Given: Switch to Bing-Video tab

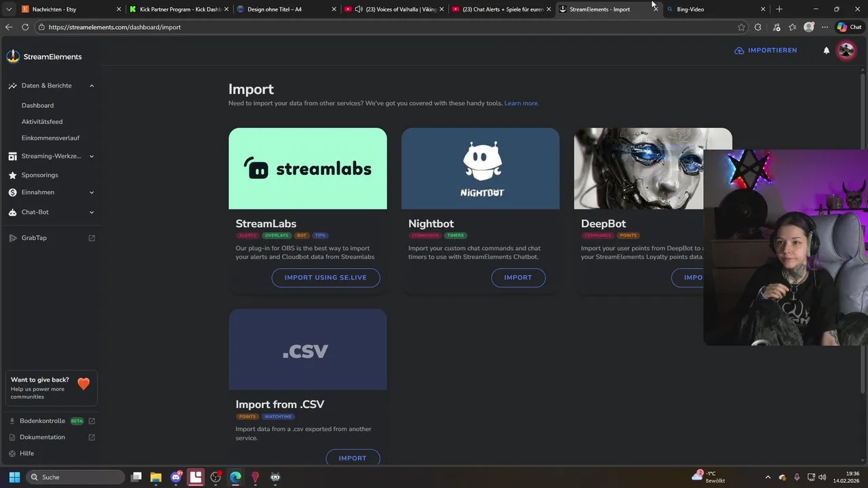Looking at the screenshot, I should click(716, 9).
